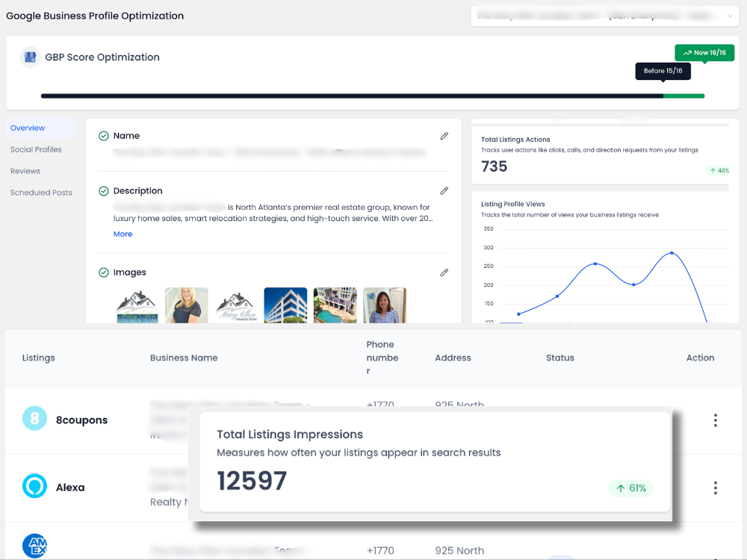Open the Amex listing logo
This screenshot has width=747, height=560.
[x=34, y=545]
